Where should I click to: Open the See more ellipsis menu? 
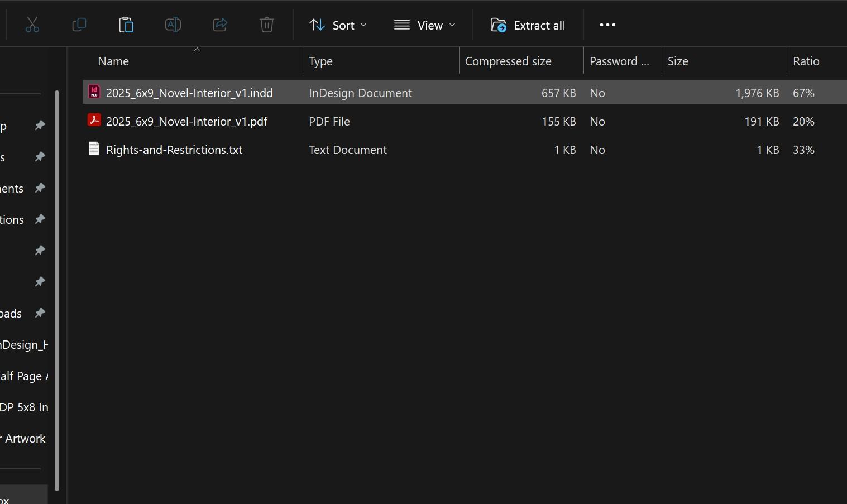pyautogui.click(x=607, y=25)
